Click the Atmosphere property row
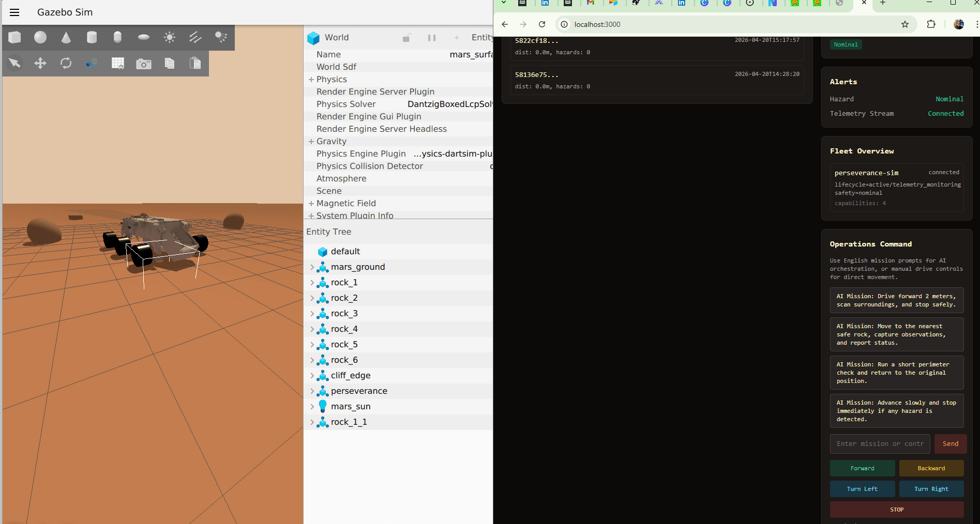 [398, 178]
